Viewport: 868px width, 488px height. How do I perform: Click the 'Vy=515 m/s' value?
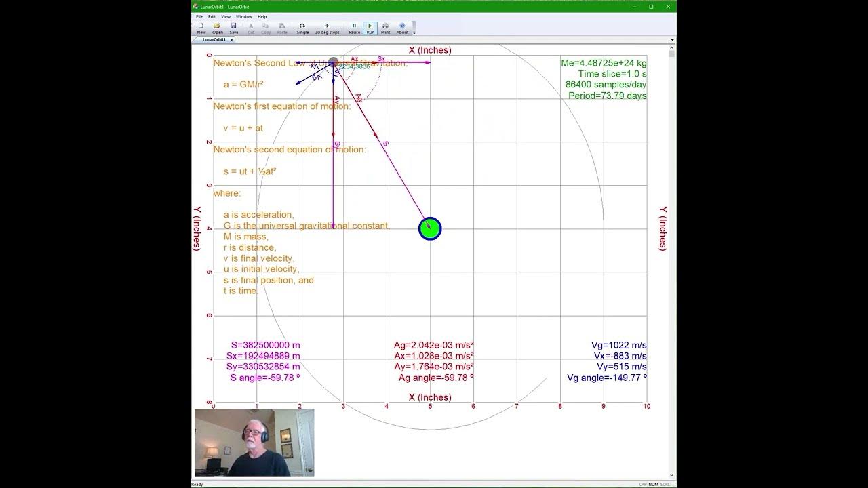coord(622,367)
